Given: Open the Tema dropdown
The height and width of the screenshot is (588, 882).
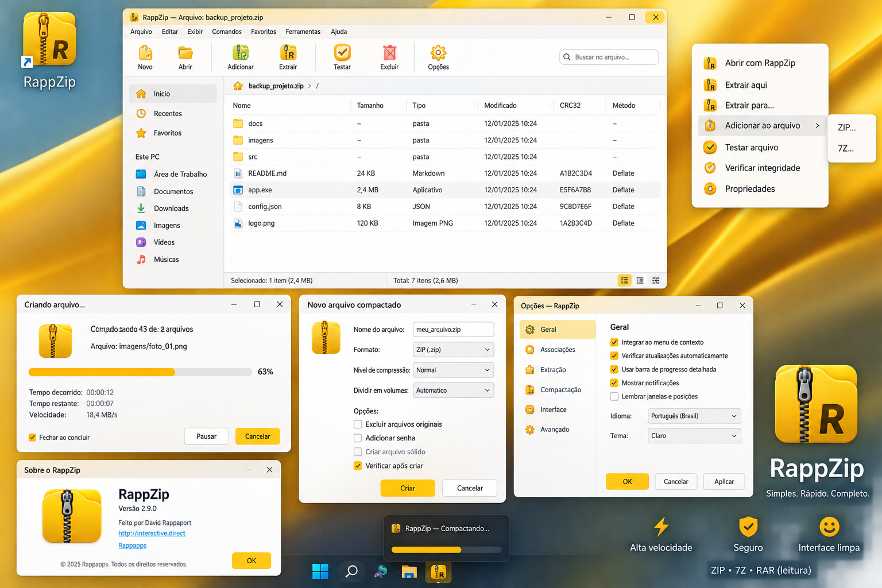Looking at the screenshot, I should pyautogui.click(x=694, y=436).
